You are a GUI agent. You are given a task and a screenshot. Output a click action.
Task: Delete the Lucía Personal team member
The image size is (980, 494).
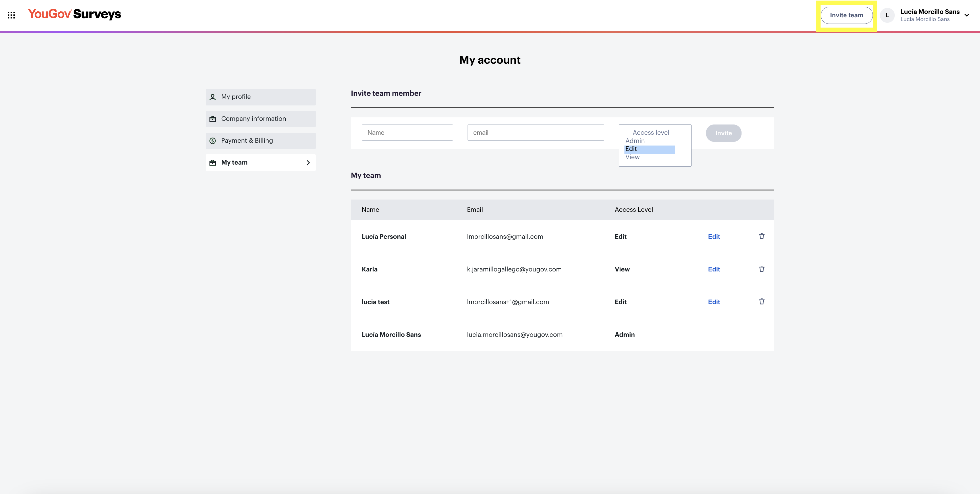[x=761, y=236]
